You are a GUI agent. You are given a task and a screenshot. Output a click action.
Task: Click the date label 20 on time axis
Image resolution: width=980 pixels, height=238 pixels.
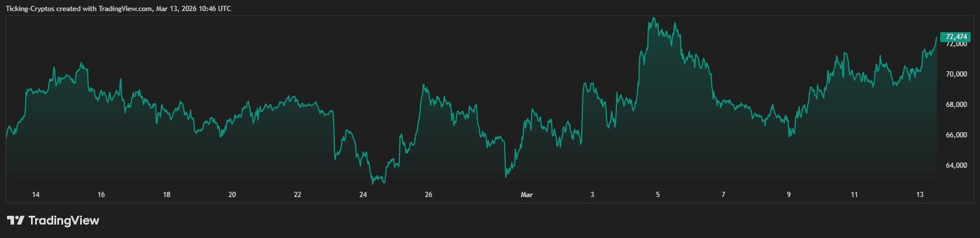232,195
